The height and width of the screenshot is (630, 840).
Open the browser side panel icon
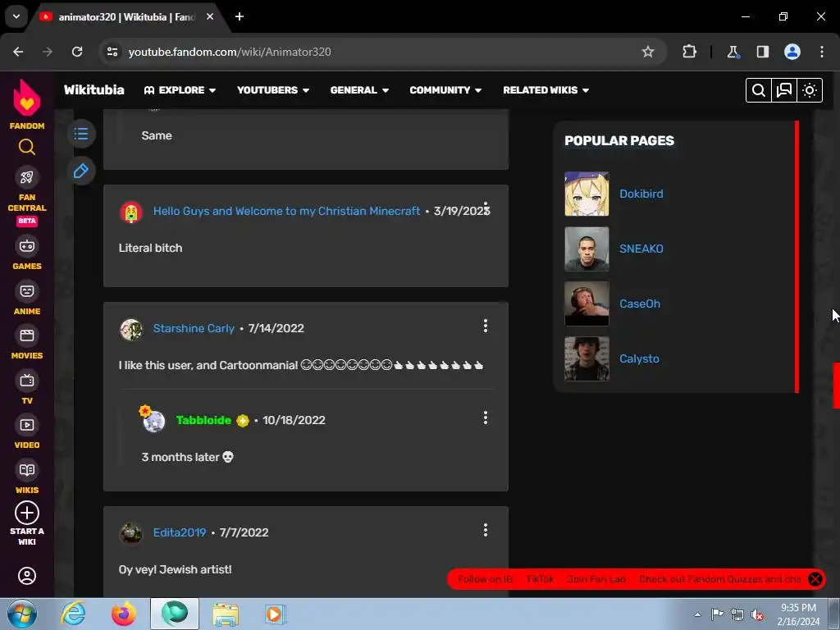762,52
